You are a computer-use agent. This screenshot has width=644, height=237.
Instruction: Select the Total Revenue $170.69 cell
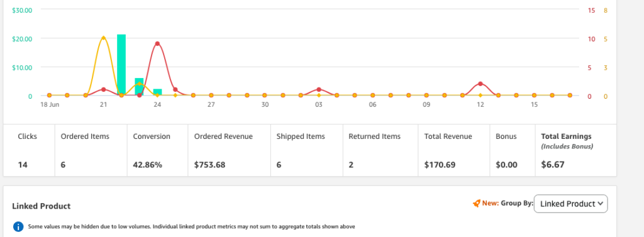(454, 150)
